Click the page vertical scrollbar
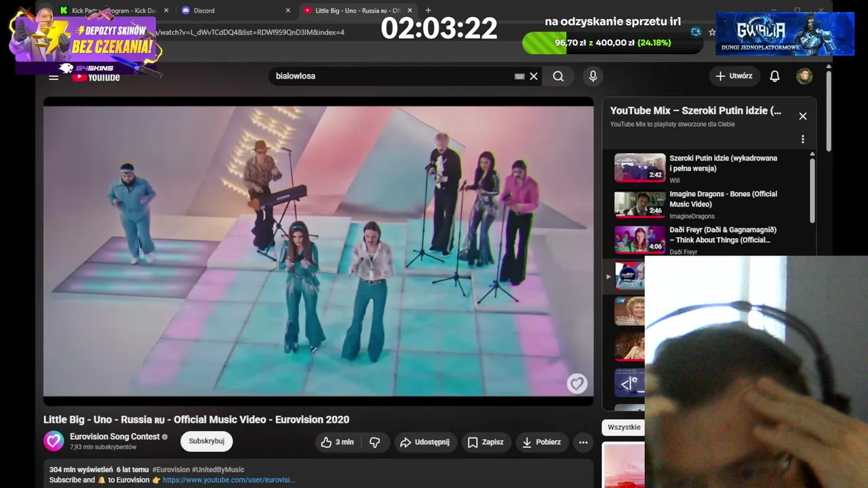Screen dimensions: 868x488 [828, 112]
